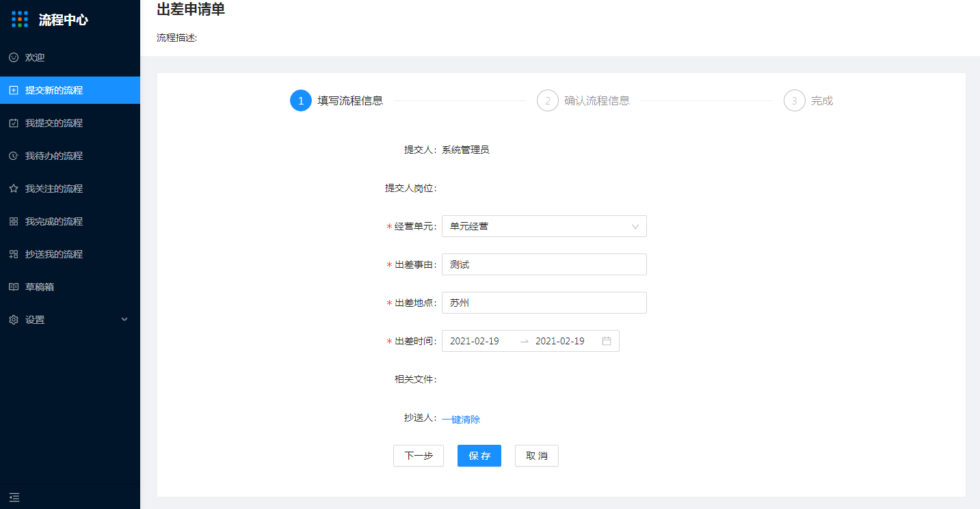Click the star icon beside 我关注的流程
Screen dimensions: 980x509
pyautogui.click(x=14, y=189)
